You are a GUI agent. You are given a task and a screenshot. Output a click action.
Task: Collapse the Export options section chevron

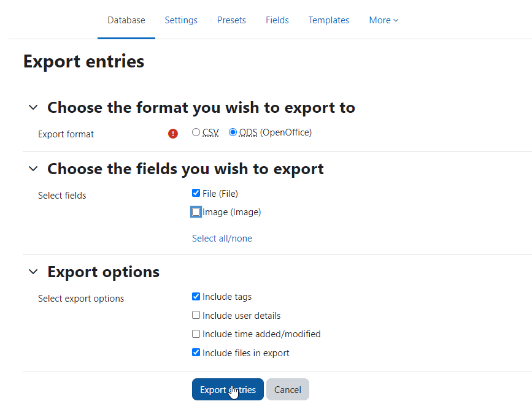tap(33, 272)
